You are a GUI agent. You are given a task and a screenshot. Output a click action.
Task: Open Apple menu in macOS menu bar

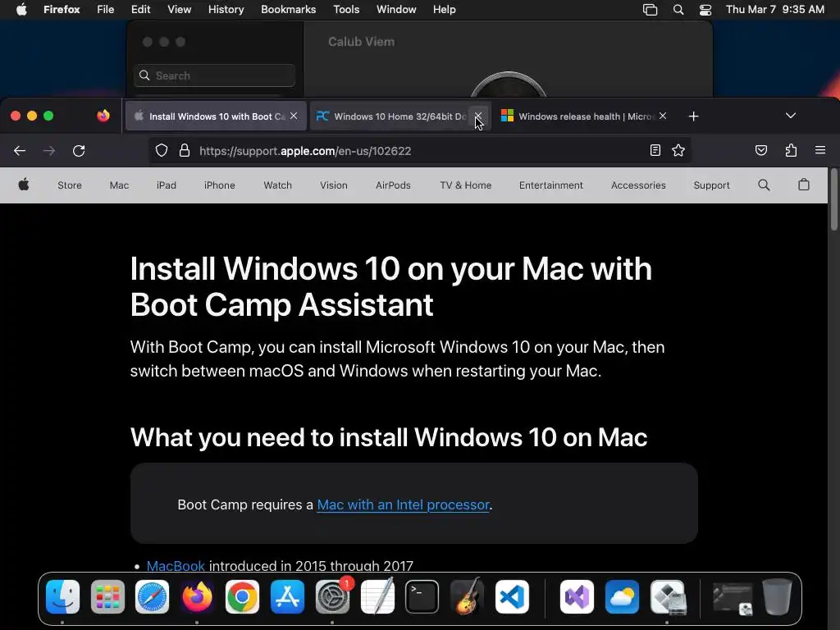point(21,10)
